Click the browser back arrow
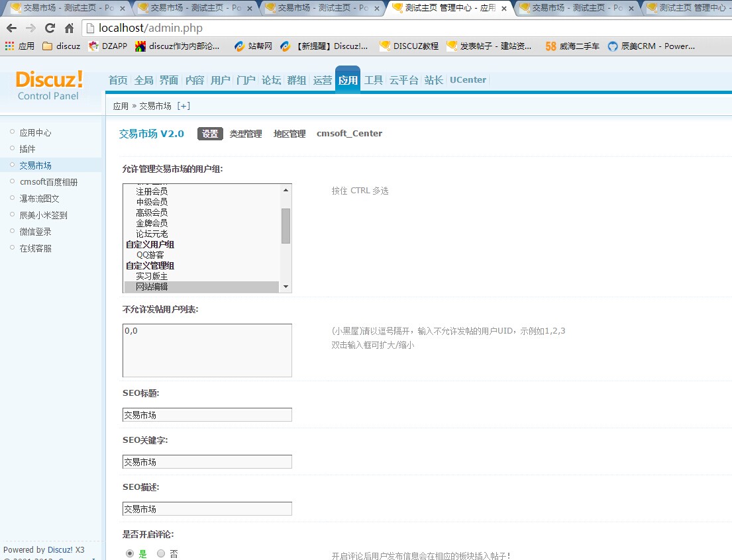The width and height of the screenshot is (732, 560). pos(11,28)
